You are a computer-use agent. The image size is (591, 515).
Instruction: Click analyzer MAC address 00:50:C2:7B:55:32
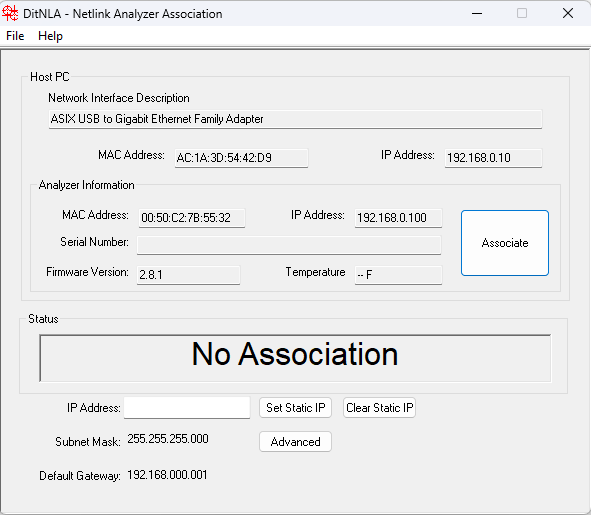192,218
